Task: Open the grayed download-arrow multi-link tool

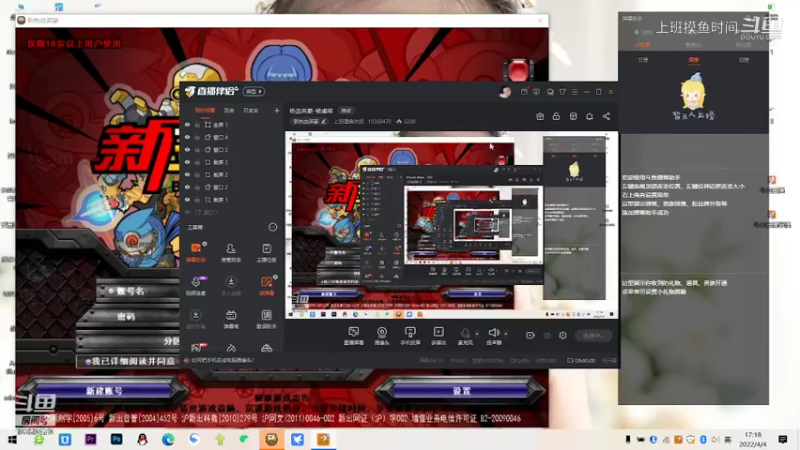Action: point(231,286)
